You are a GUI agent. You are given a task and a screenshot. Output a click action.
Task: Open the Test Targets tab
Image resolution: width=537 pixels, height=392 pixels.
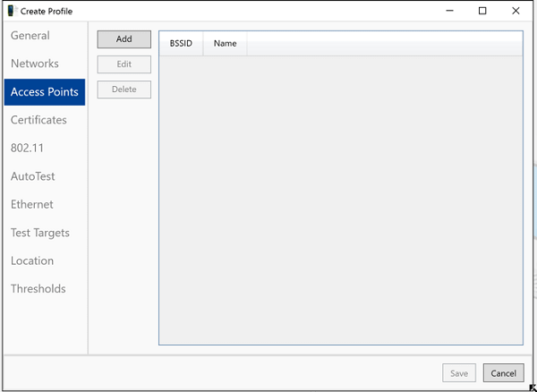40,233
